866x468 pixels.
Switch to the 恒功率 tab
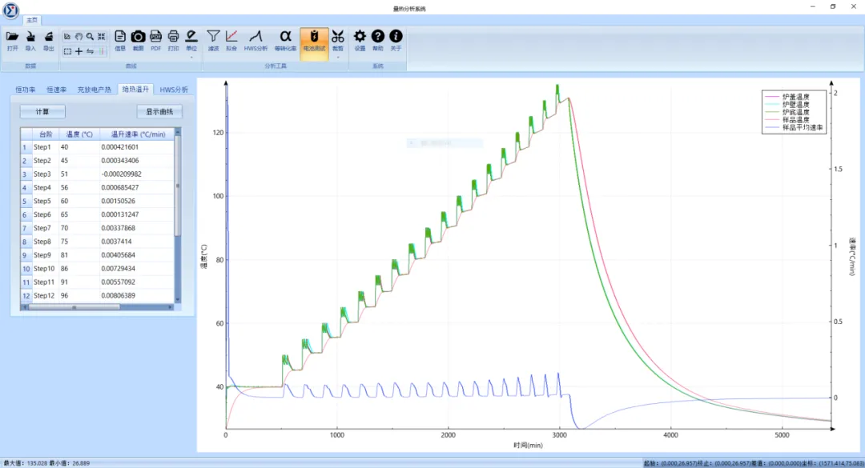coord(25,89)
